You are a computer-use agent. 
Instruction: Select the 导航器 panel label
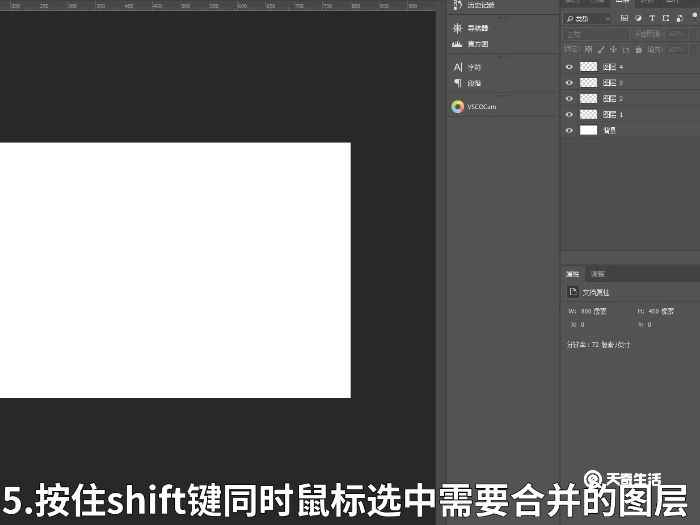pos(478,28)
